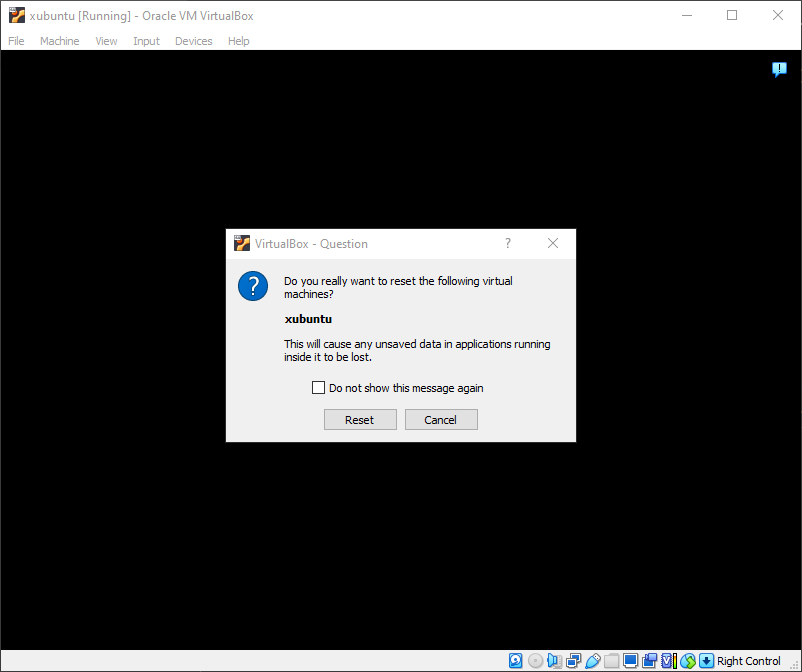Screen dimensions: 802x672
Task: Click the VirtualBox logo in Question dialog title
Action: (242, 243)
